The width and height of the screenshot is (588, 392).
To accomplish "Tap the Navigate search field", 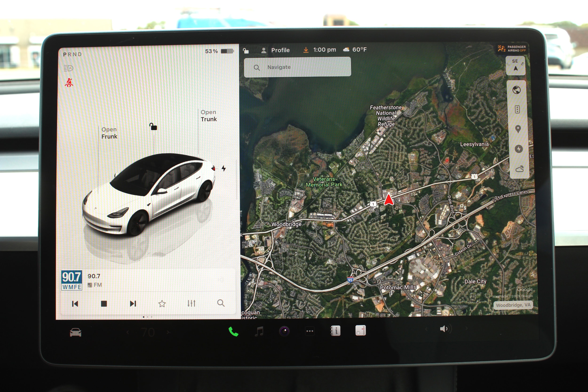I will (x=297, y=67).
